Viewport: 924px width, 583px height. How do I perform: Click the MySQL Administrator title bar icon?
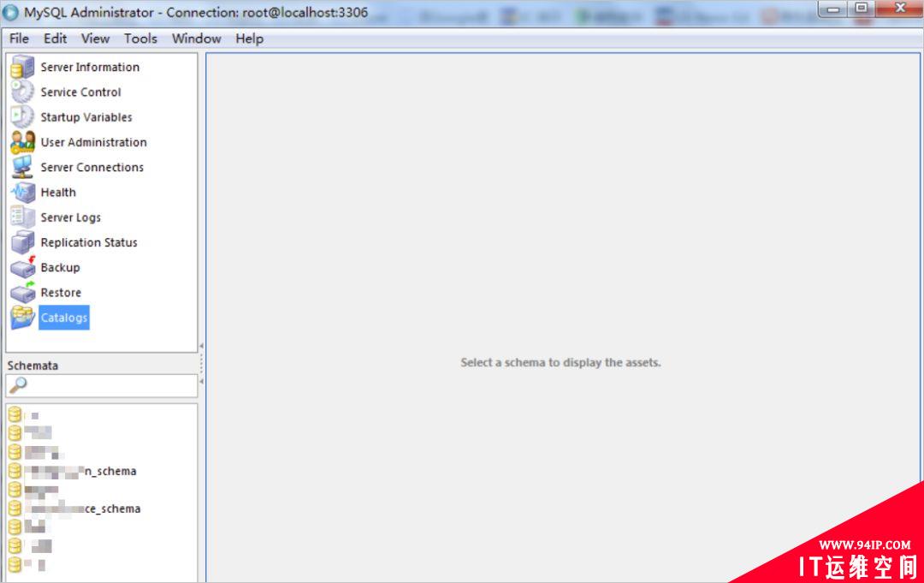(x=10, y=12)
